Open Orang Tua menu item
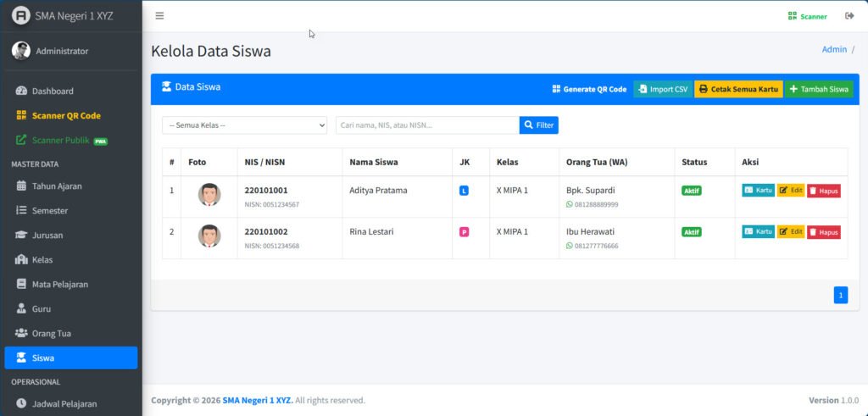The width and height of the screenshot is (868, 416). point(71,334)
